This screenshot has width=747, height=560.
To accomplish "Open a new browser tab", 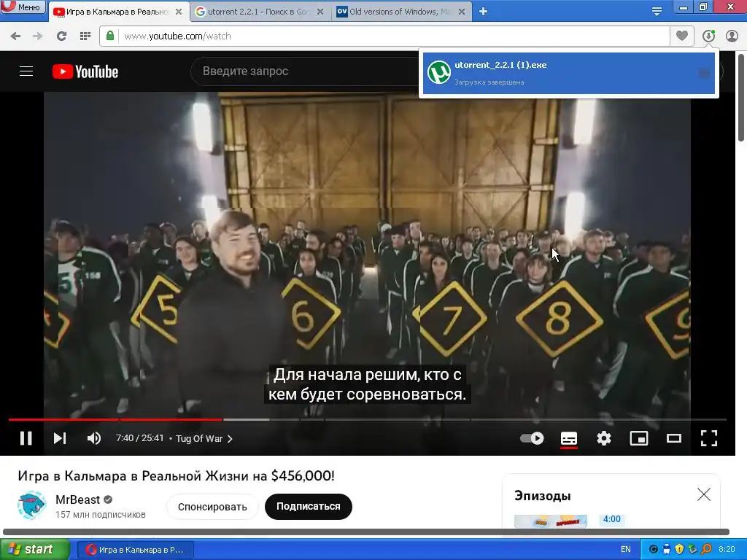I will click(x=483, y=12).
